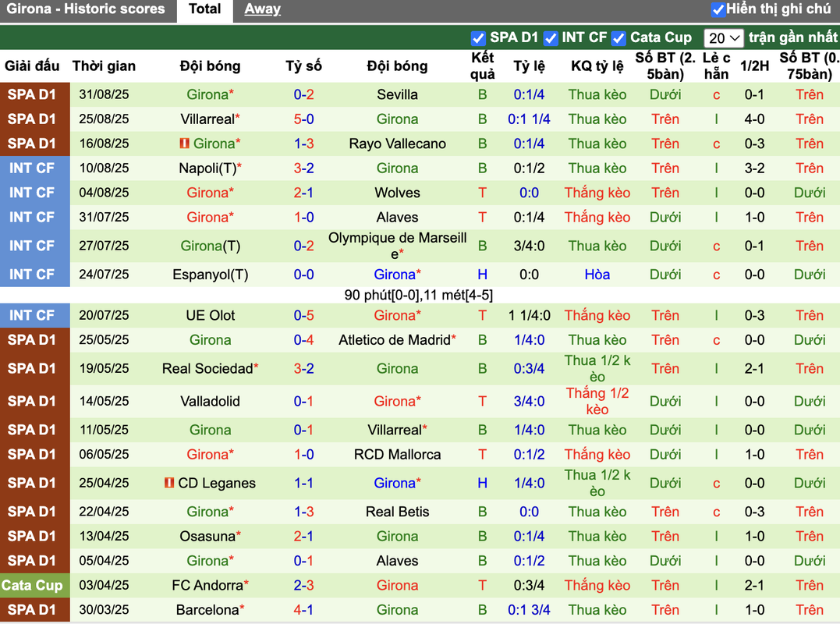Viewport: 840px width, 624px height.
Task: Open Napoli(T) team link
Action: click(210, 168)
